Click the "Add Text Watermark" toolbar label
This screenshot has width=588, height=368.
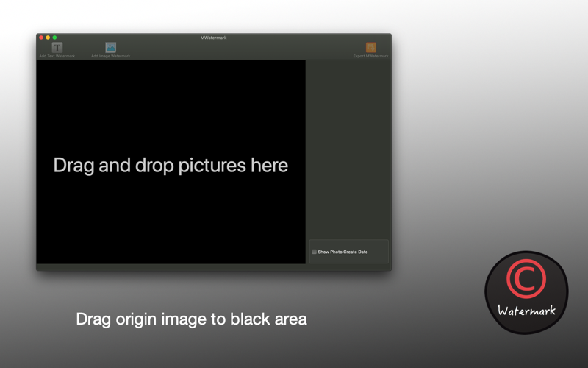tap(57, 57)
